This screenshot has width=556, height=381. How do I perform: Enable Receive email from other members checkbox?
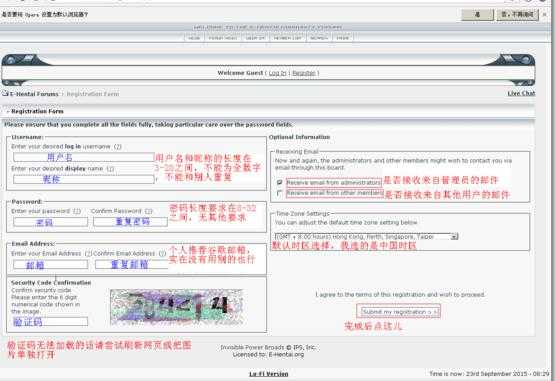coord(279,193)
